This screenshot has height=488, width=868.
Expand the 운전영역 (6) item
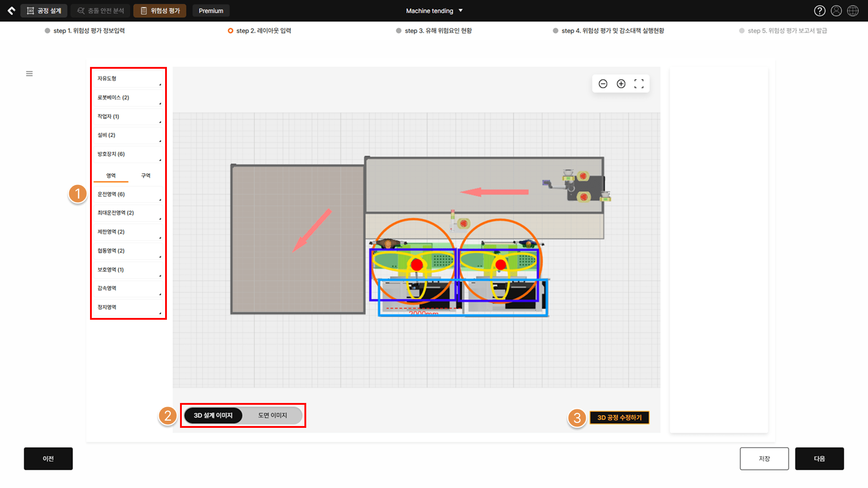128,194
